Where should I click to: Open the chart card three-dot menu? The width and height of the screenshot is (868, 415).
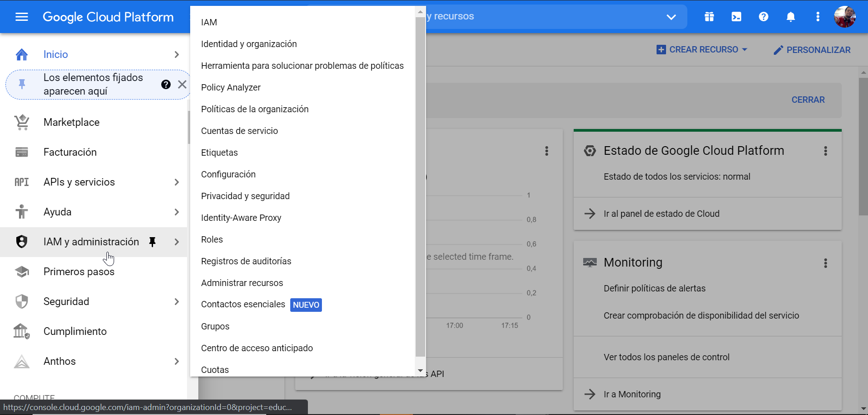[547, 151]
